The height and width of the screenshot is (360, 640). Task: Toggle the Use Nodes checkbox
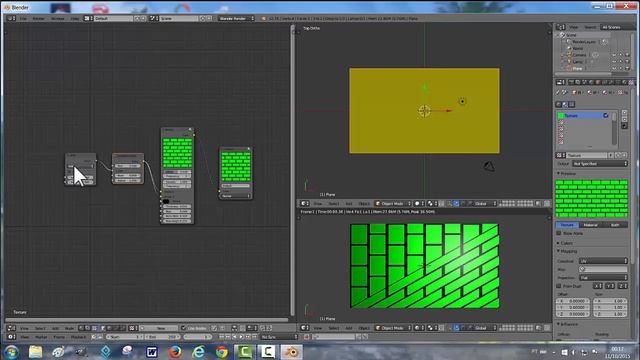(184, 328)
